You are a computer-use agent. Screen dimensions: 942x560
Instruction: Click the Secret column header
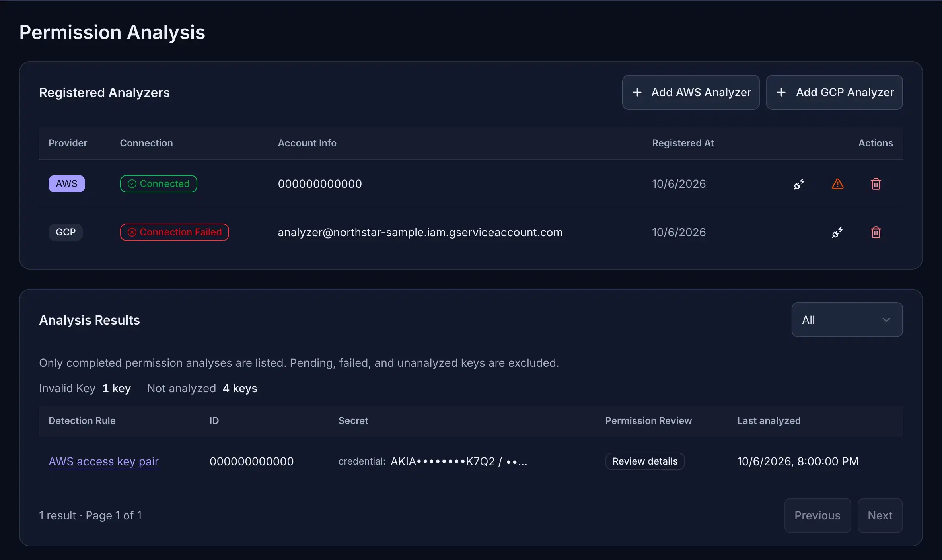(353, 421)
